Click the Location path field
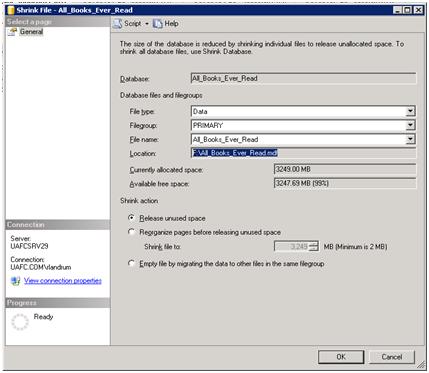 (x=303, y=153)
